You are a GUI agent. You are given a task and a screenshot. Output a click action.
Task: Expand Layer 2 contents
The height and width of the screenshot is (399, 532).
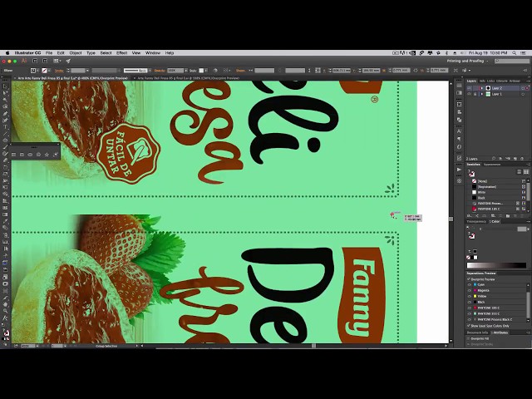click(481, 88)
